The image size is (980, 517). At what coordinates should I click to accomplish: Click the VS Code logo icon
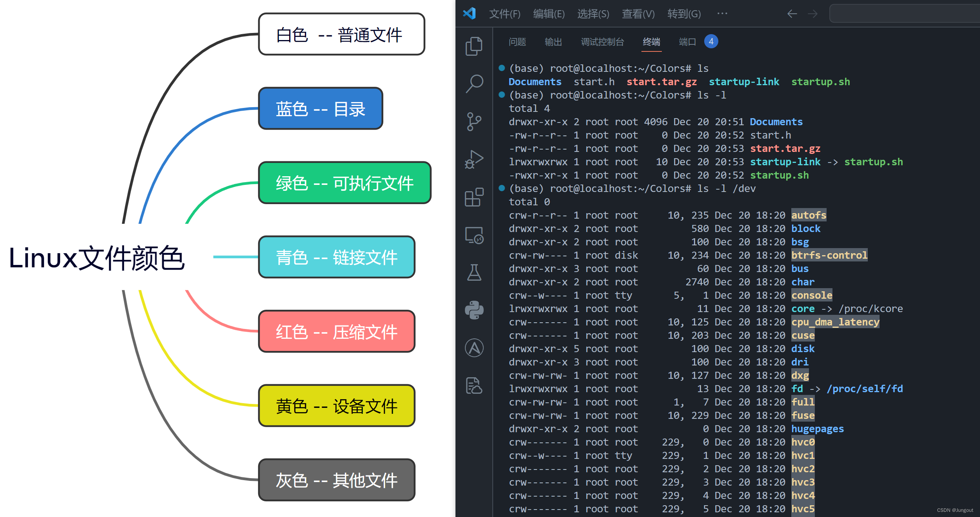(x=469, y=13)
